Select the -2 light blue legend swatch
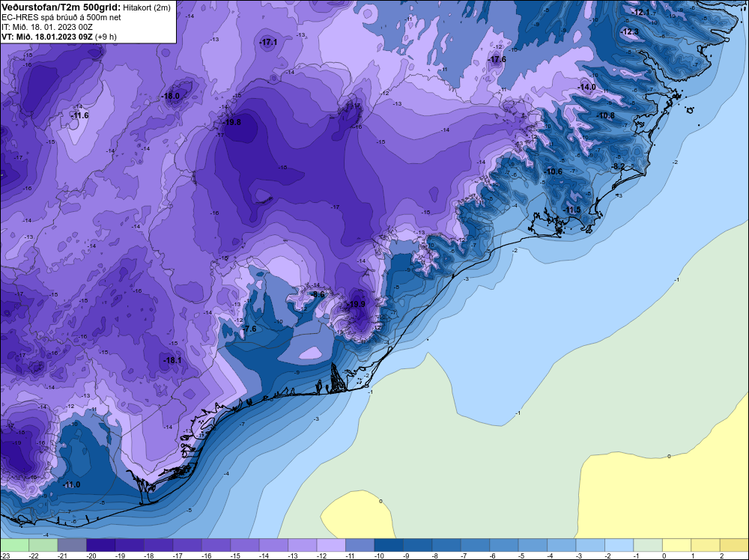Screen dimensions: 749x560 pos(619,545)
